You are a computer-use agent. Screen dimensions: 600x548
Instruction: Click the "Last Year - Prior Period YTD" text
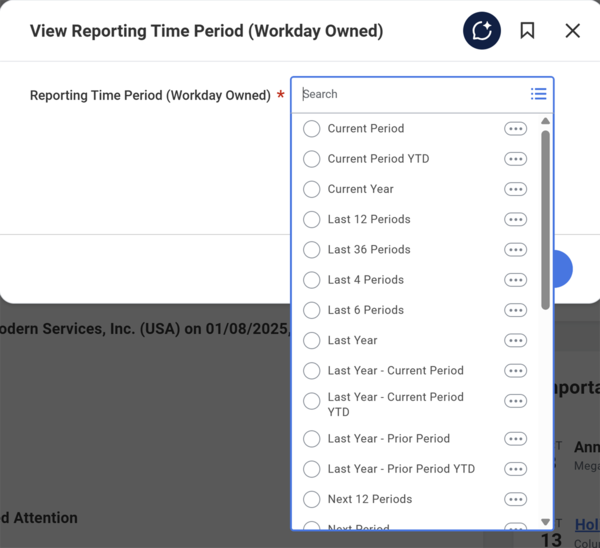point(401,469)
